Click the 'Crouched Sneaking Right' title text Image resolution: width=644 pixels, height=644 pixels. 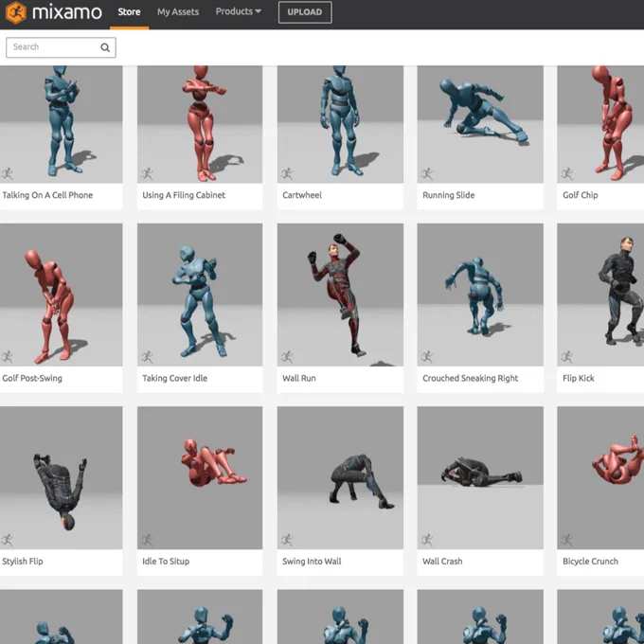point(471,378)
